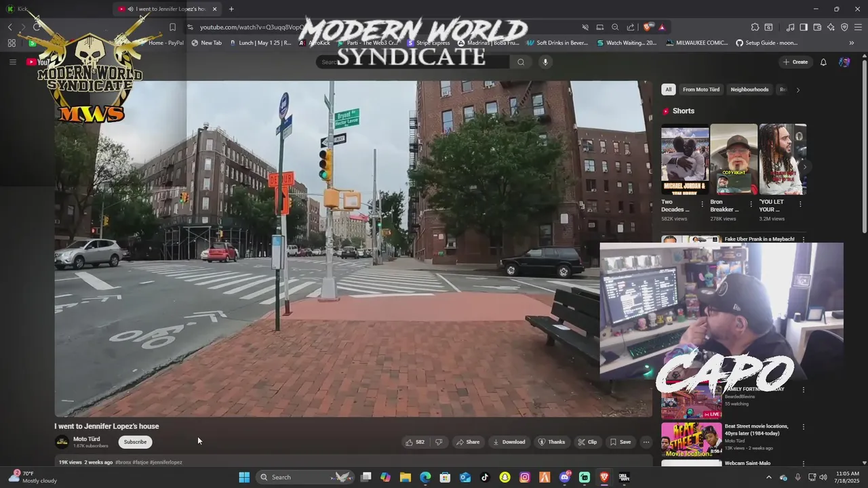Image resolution: width=868 pixels, height=488 pixels.
Task: Click the YouTube search magnifier button
Action: click(521, 62)
